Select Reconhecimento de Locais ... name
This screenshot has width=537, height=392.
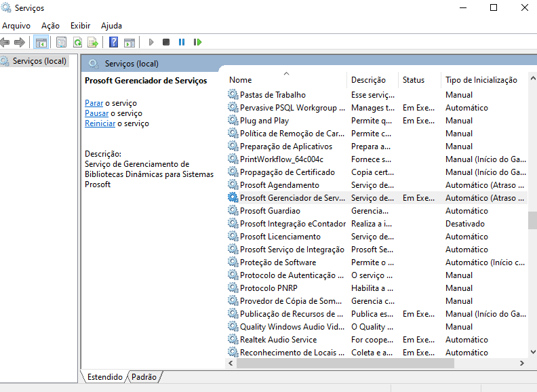coord(292,352)
